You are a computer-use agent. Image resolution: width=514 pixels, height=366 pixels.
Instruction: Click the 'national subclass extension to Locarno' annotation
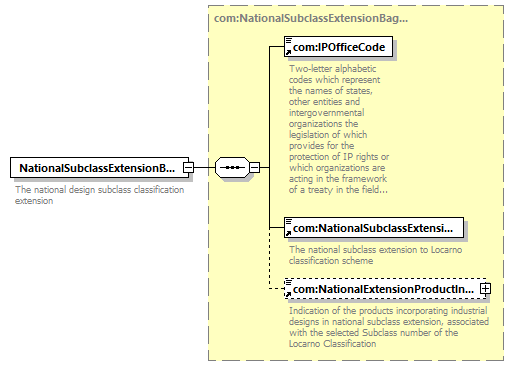pyautogui.click(x=375, y=255)
